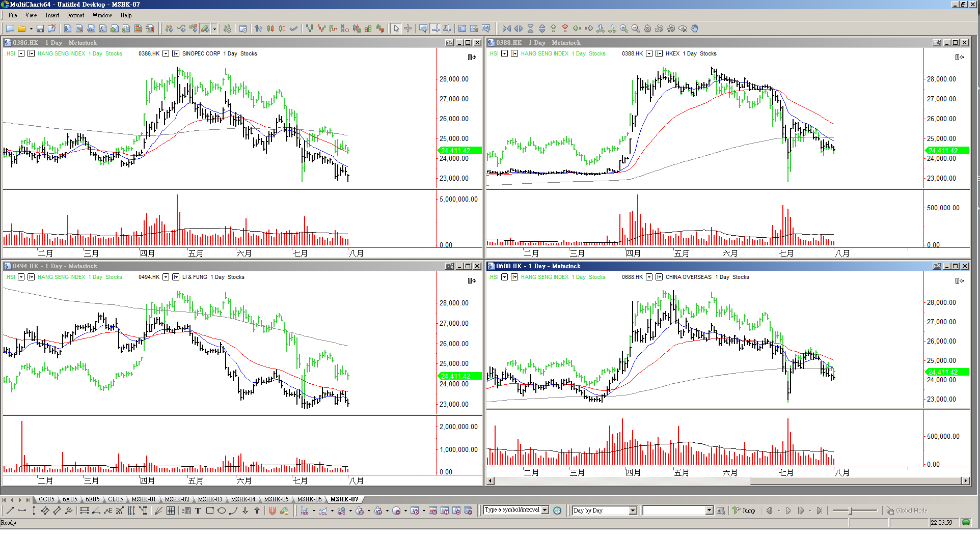Click the horizontal scrollbar of 0688.HK chart

[727, 481]
